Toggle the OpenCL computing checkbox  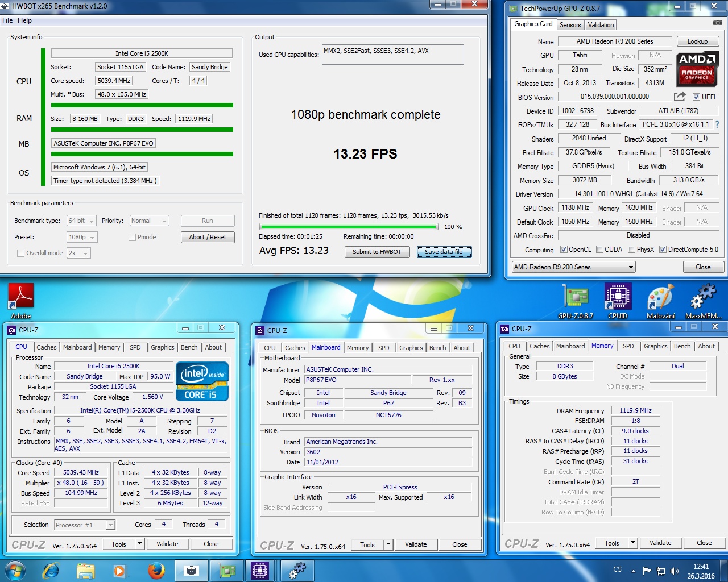tap(564, 249)
